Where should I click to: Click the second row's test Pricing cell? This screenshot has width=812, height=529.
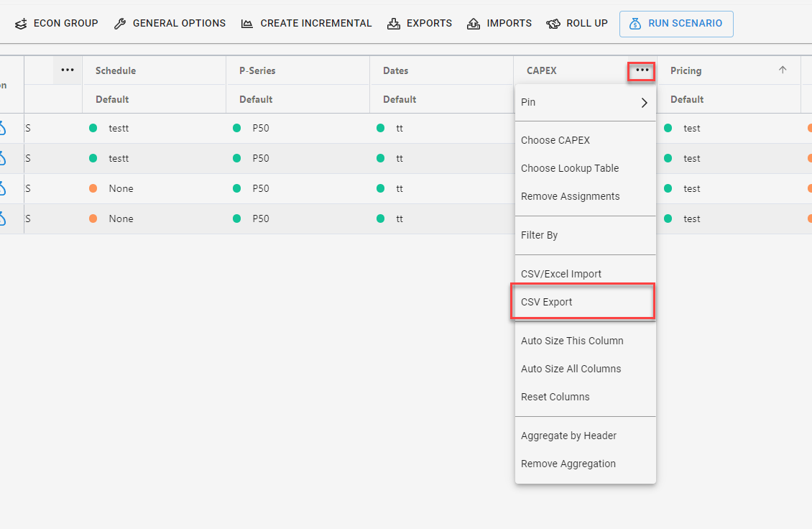(x=729, y=159)
